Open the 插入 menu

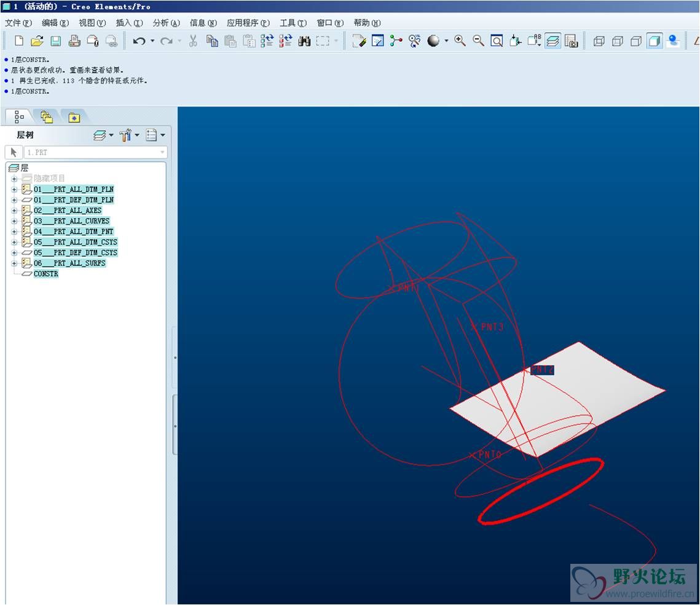coord(129,23)
